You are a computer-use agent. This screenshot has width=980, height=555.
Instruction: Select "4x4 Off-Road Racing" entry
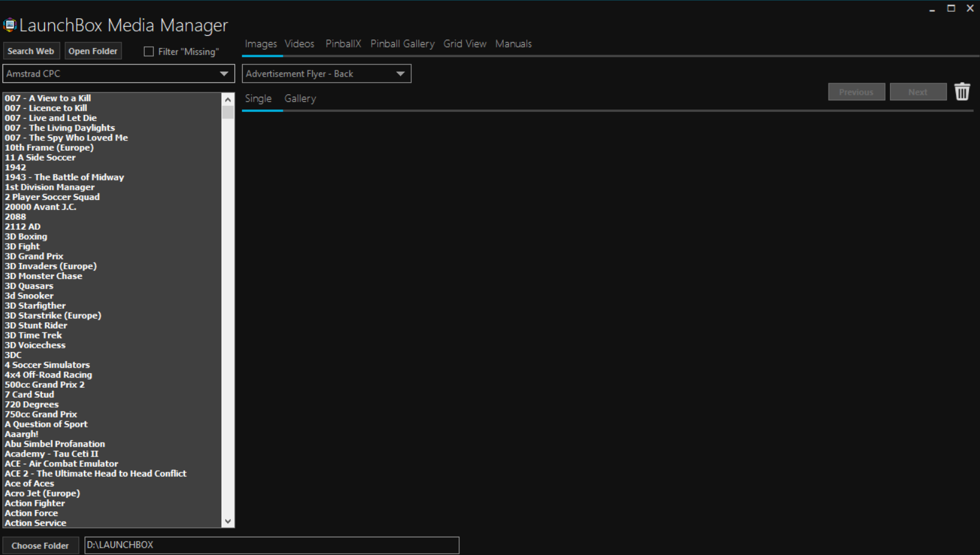49,374
